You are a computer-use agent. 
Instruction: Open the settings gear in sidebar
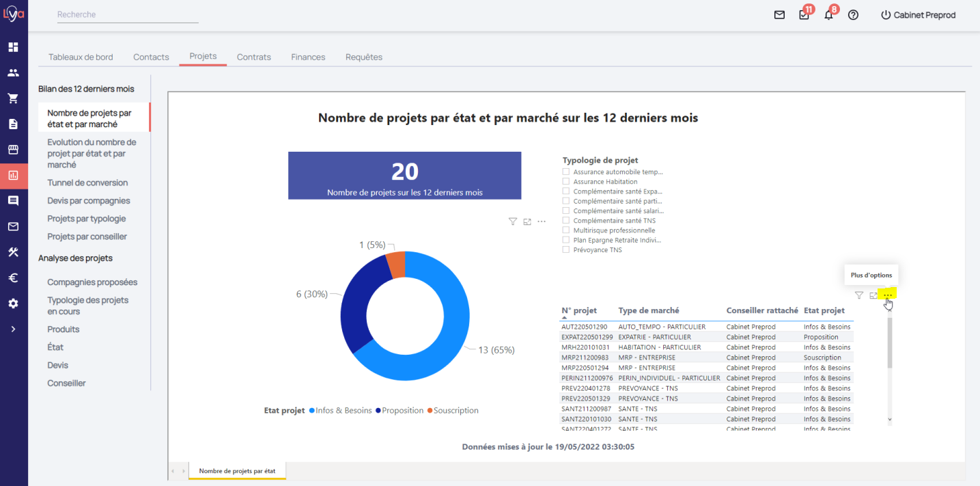pyautogui.click(x=13, y=303)
